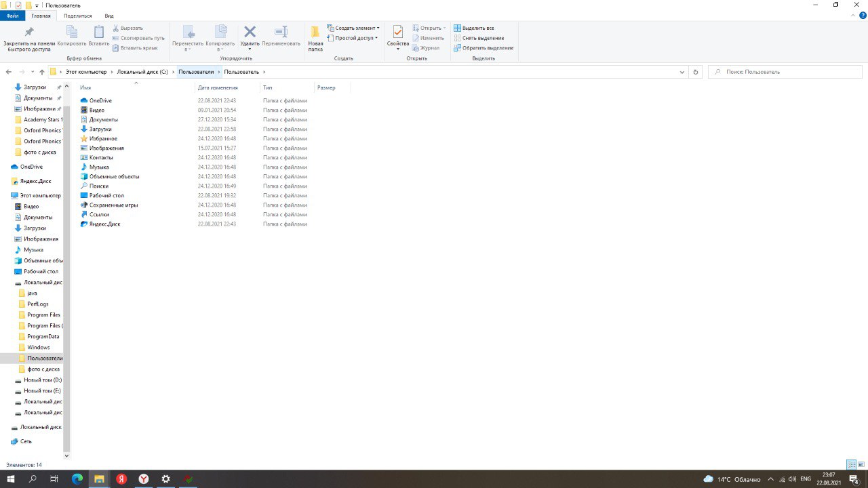Open Program Files in navigation tree

[x=43, y=314]
